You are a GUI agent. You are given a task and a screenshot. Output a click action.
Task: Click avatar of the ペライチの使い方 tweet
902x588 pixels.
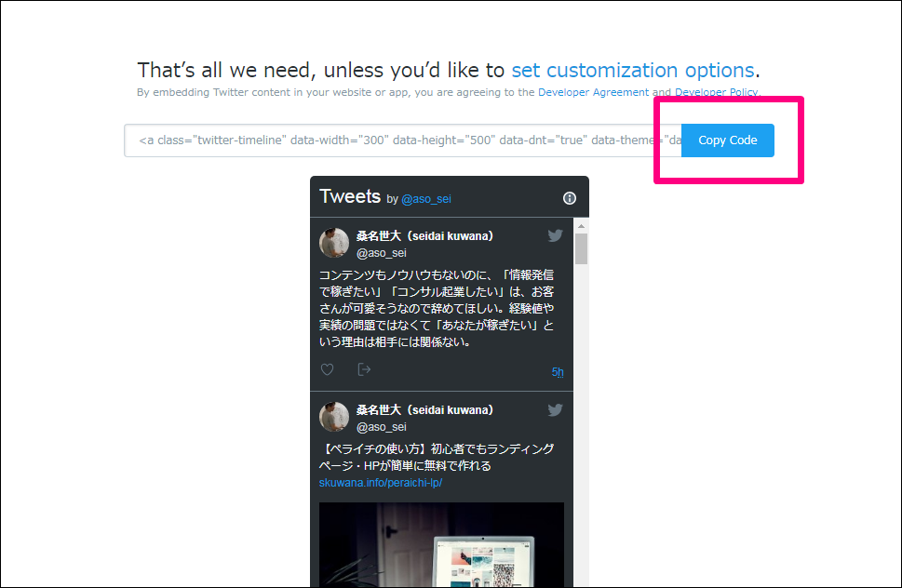click(333, 417)
